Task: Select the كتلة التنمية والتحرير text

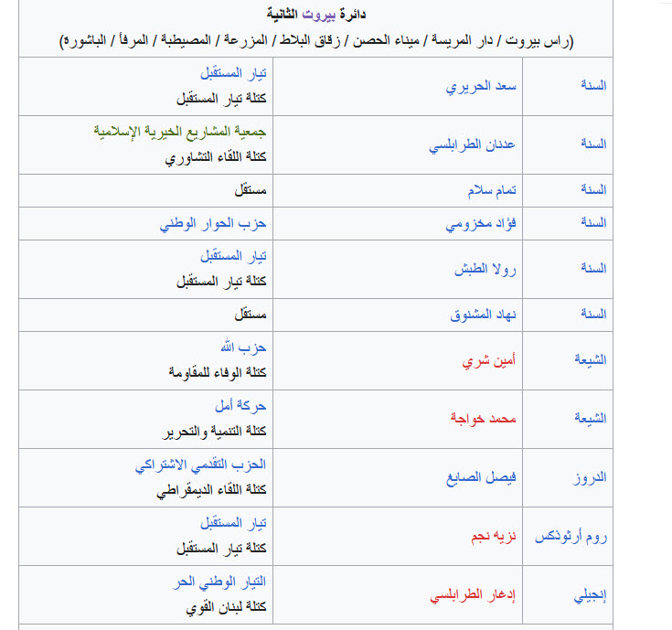Action: (x=214, y=432)
